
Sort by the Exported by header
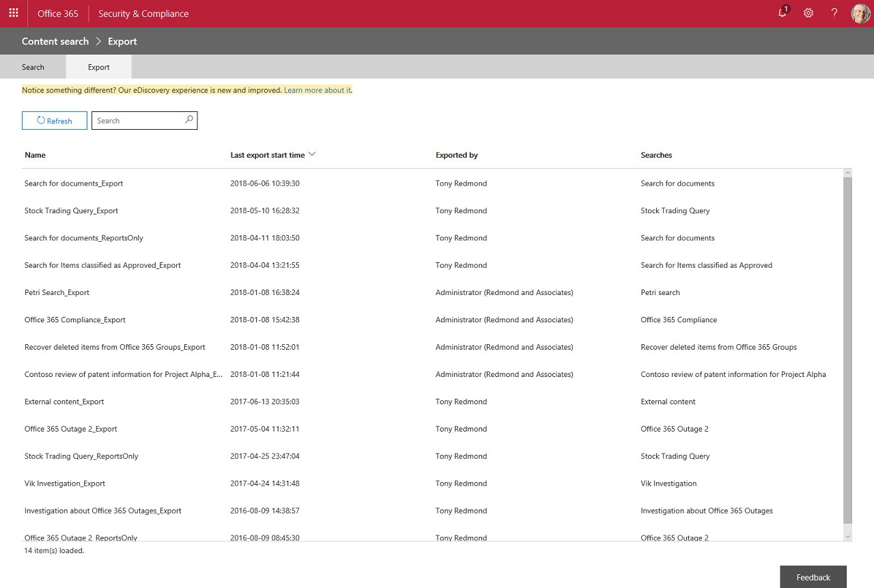tap(457, 155)
